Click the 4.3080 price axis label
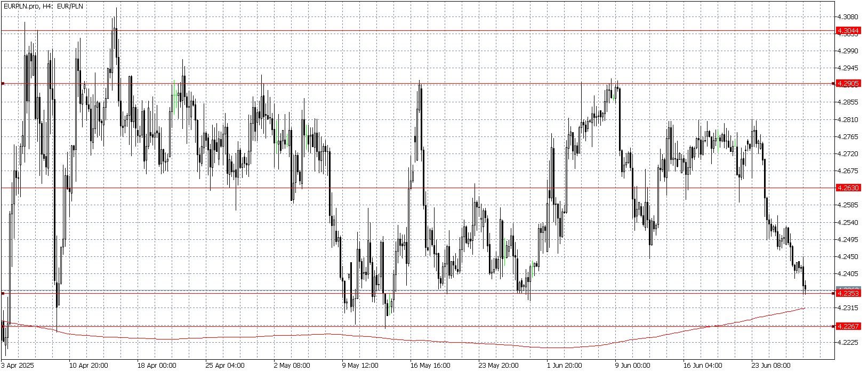This screenshot has width=868, height=372. point(848,17)
